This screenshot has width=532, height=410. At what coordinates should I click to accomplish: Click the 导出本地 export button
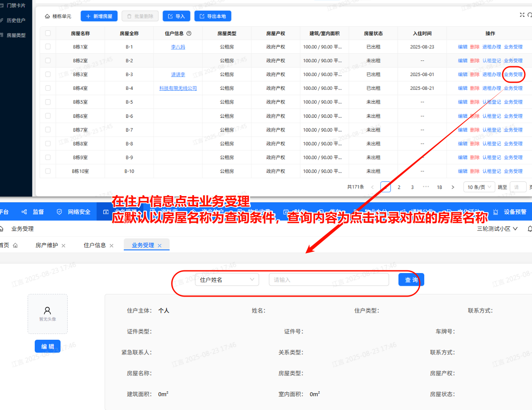point(213,16)
